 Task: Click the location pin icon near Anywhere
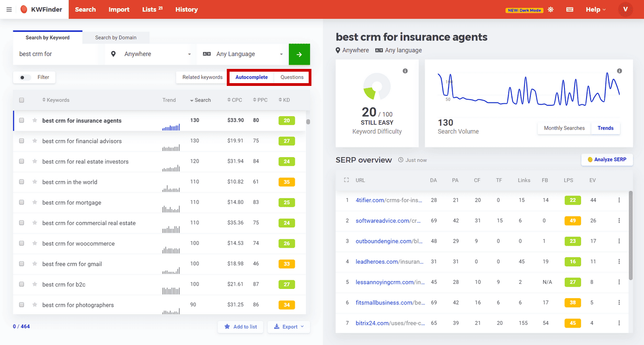[113, 54]
